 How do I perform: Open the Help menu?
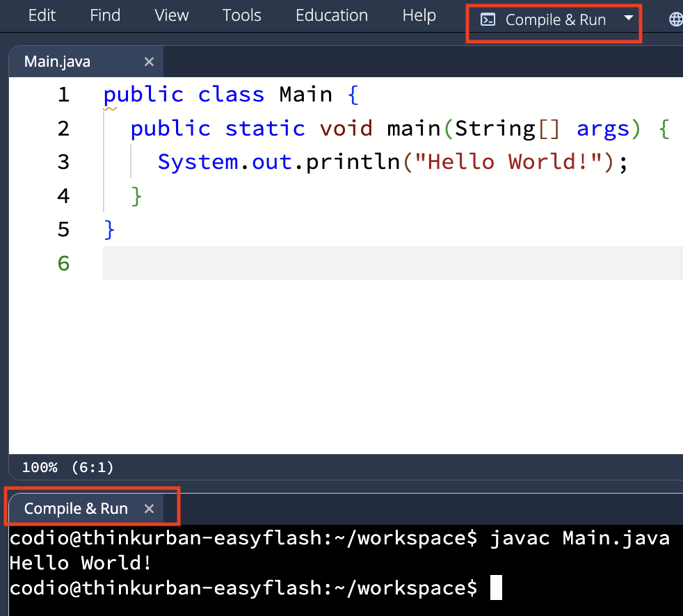pos(419,15)
